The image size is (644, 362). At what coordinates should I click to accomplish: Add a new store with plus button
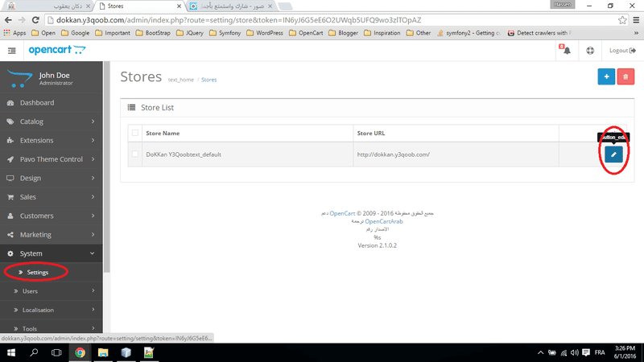[x=606, y=76]
